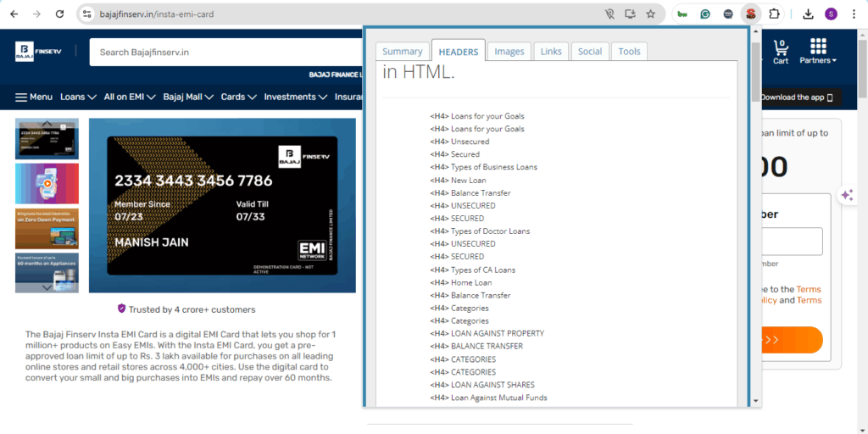Expand the All on EMI dropdown
The width and height of the screenshot is (868, 434).
(x=130, y=97)
